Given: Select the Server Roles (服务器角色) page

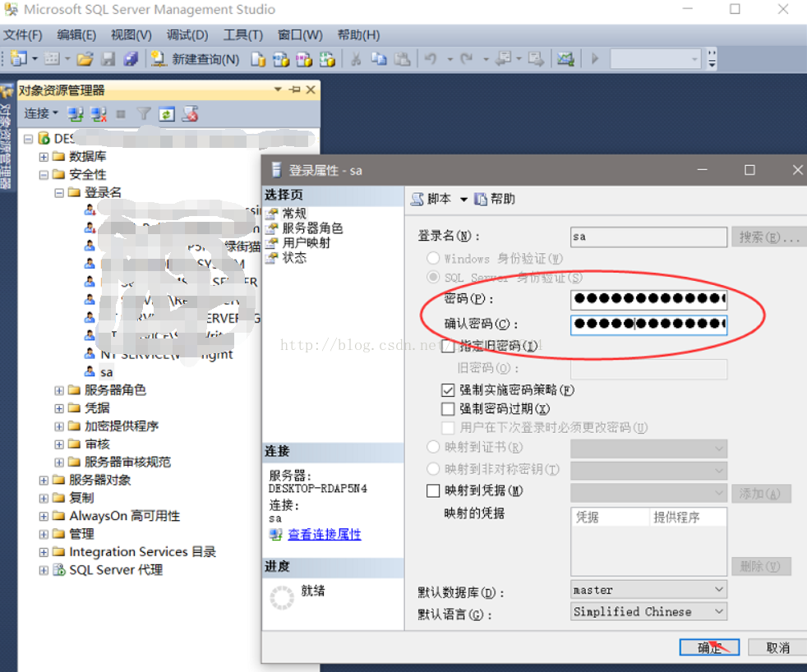Looking at the screenshot, I should pos(312,228).
